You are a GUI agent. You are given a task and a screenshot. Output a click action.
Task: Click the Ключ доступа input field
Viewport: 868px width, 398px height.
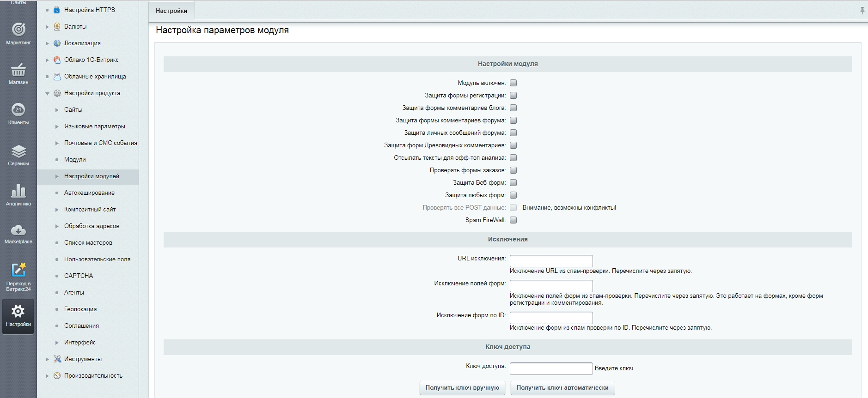pos(551,368)
